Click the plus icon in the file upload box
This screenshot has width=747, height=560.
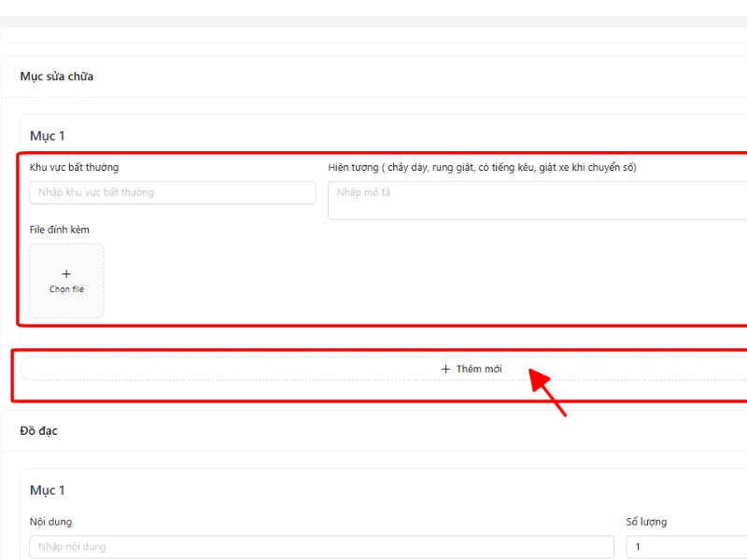(x=66, y=273)
